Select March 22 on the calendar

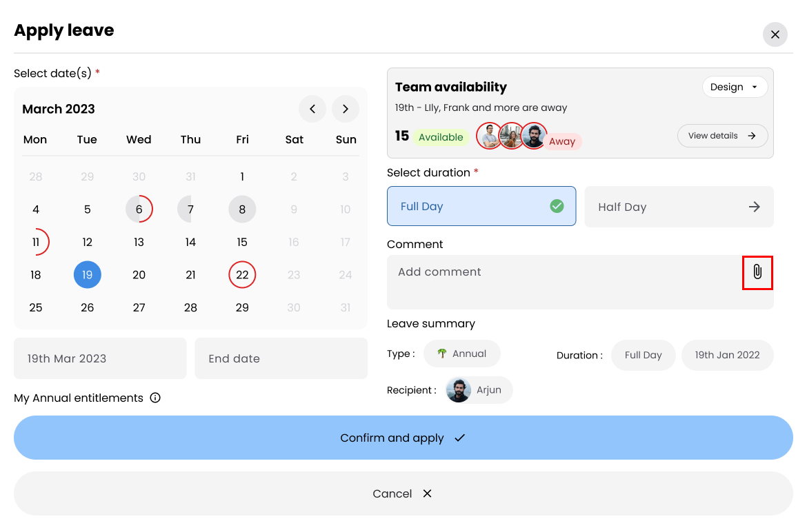[242, 275]
